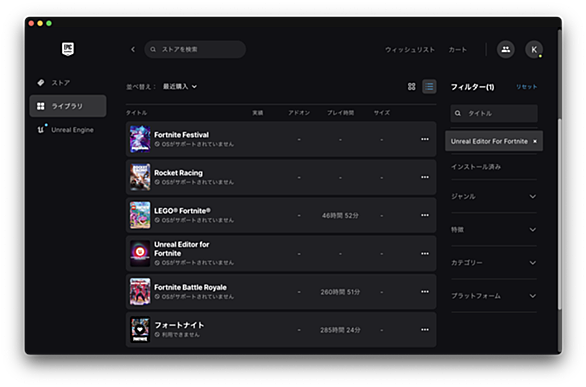
Task: Expand the ジャンル filter section
Action: click(494, 196)
